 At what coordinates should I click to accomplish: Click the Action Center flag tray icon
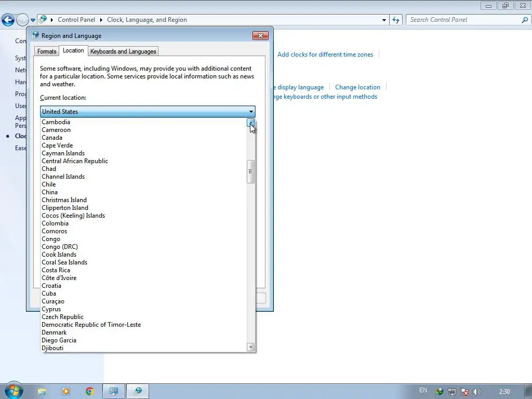point(464,392)
